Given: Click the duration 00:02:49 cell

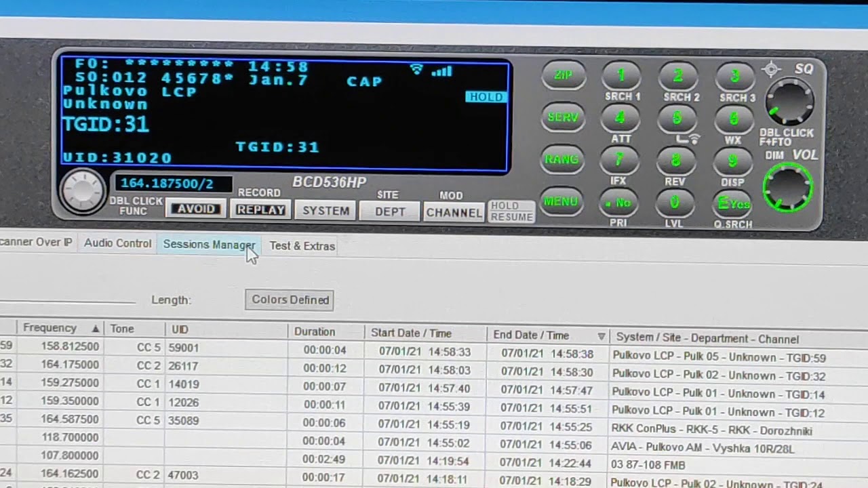Looking at the screenshot, I should tap(325, 460).
